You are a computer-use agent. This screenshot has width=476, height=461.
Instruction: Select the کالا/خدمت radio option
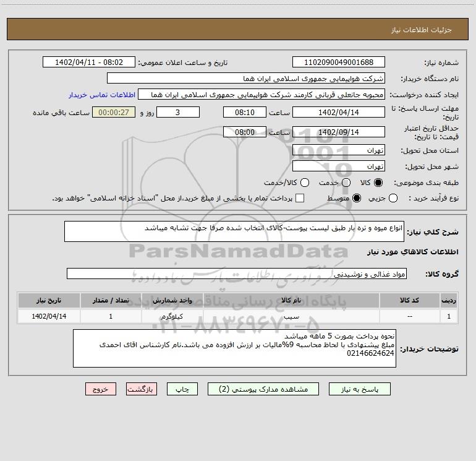point(305,183)
